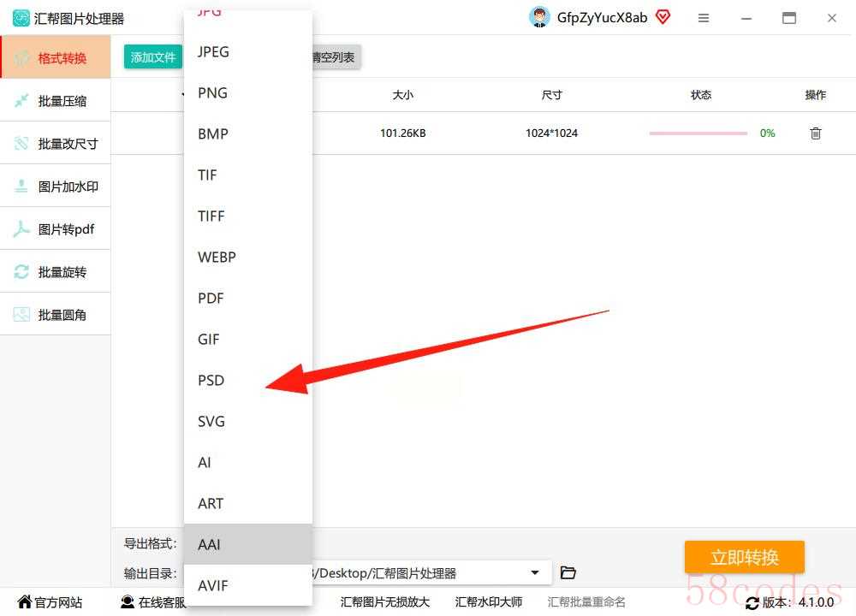Switch to 批量压缩 sidebar tab
856x616 pixels.
[55, 100]
